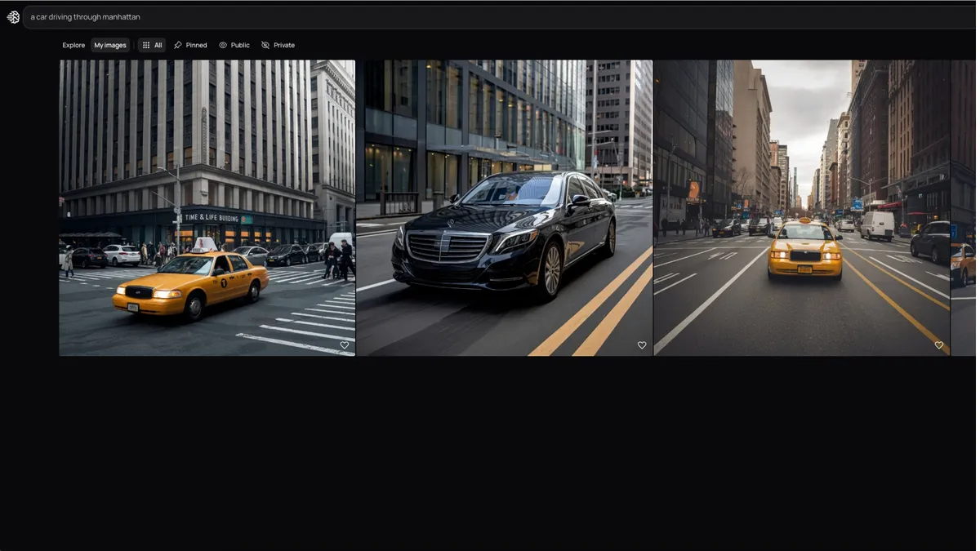Filter images by Public label
Image resolution: width=980 pixels, height=551 pixels.
point(240,45)
